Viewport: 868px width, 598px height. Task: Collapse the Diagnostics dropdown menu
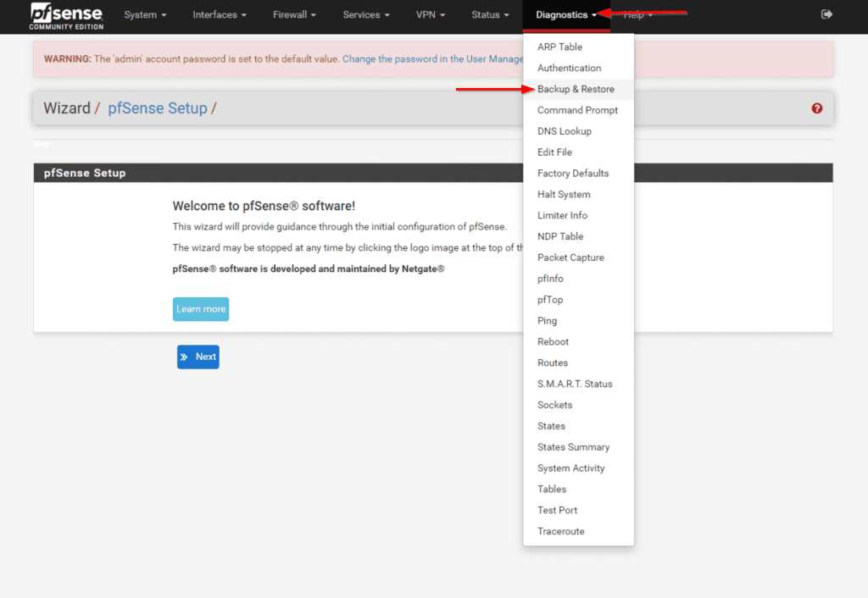click(x=566, y=15)
